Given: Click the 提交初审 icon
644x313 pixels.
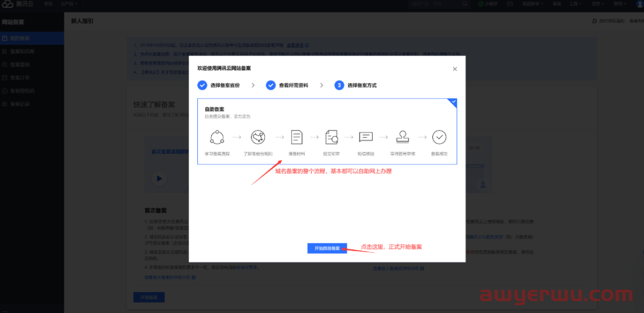Looking at the screenshot, I should 331,137.
